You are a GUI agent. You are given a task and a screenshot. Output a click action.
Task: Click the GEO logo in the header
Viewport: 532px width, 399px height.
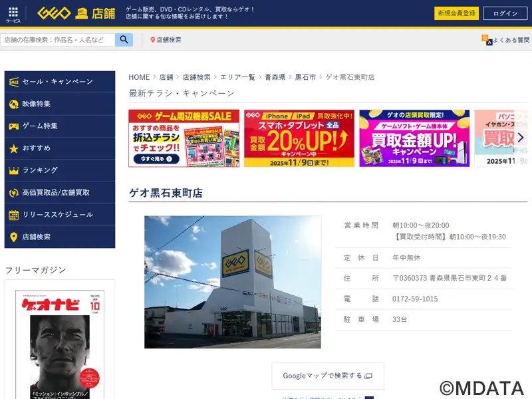[54, 13]
